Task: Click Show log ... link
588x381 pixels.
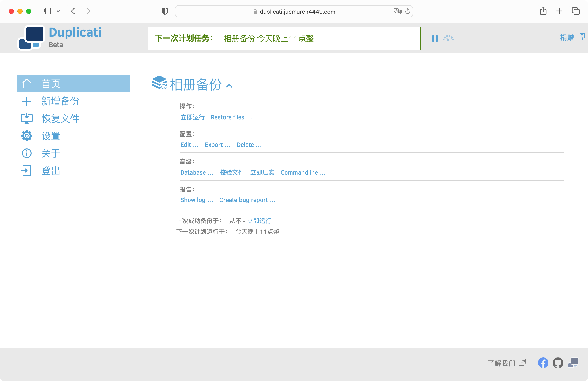Action: (x=197, y=200)
